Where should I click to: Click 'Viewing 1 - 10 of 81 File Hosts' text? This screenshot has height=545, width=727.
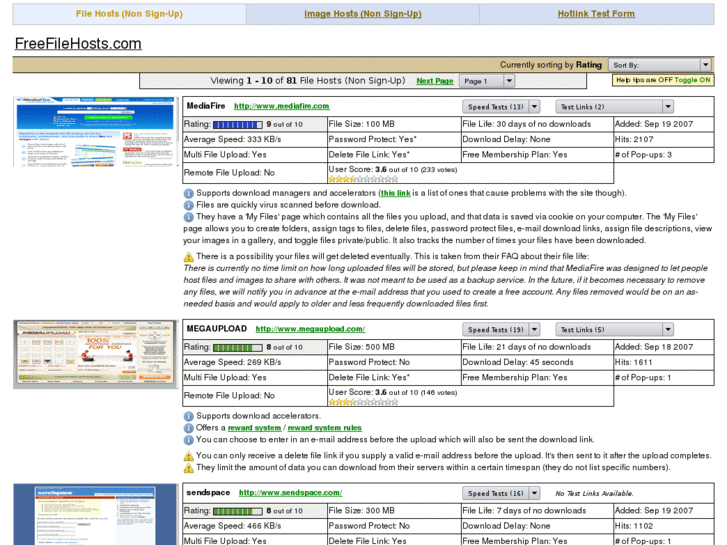(x=308, y=81)
